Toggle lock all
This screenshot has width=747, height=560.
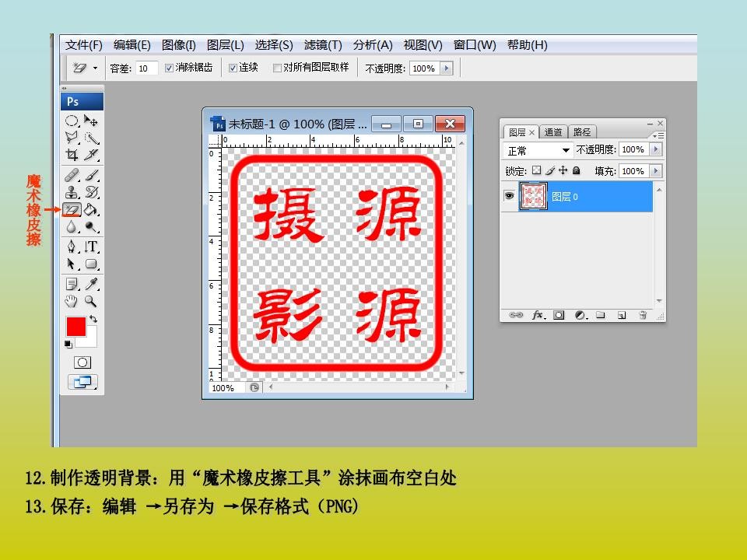[x=577, y=170]
